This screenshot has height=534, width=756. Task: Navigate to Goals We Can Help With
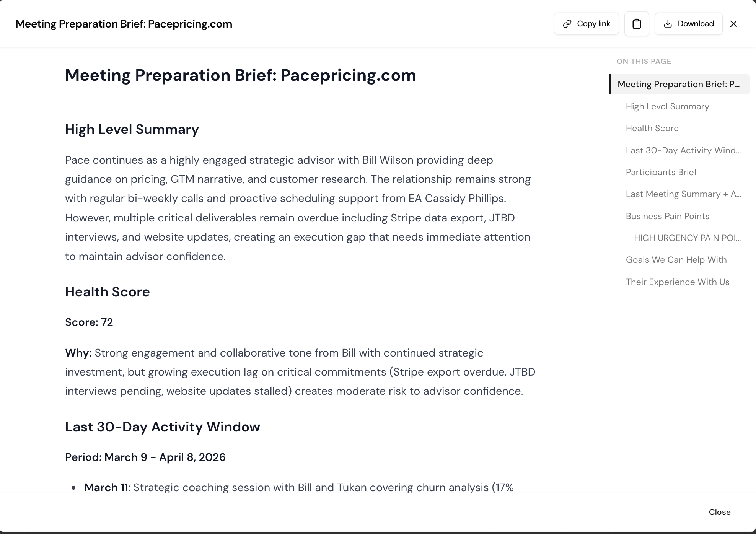coord(676,260)
